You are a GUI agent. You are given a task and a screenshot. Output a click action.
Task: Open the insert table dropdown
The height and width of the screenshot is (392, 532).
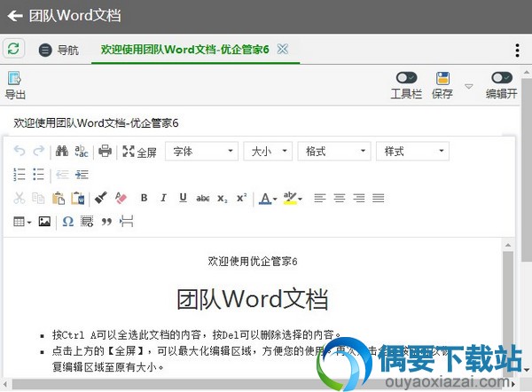click(x=22, y=222)
